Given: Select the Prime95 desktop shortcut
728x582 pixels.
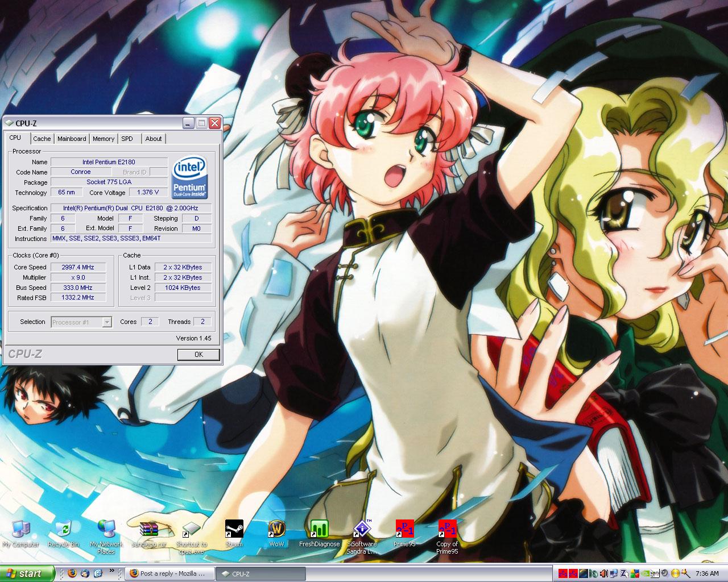Looking at the screenshot, I should point(404,534).
